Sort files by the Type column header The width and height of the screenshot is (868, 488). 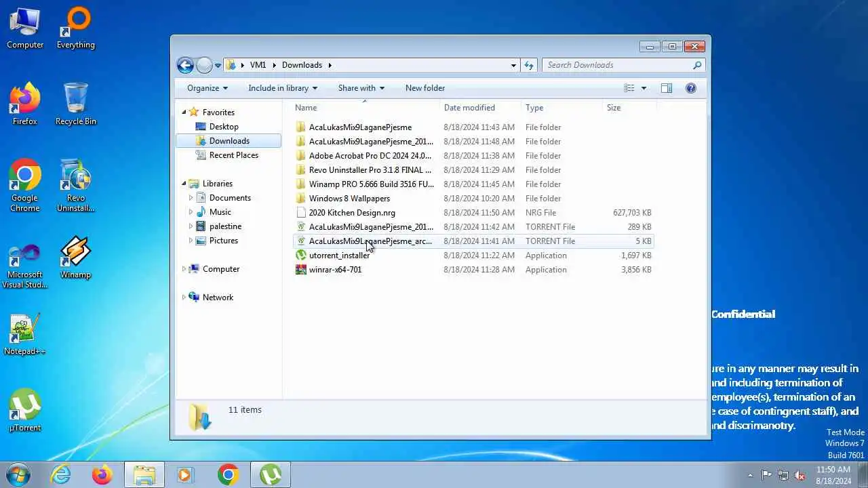click(x=561, y=108)
